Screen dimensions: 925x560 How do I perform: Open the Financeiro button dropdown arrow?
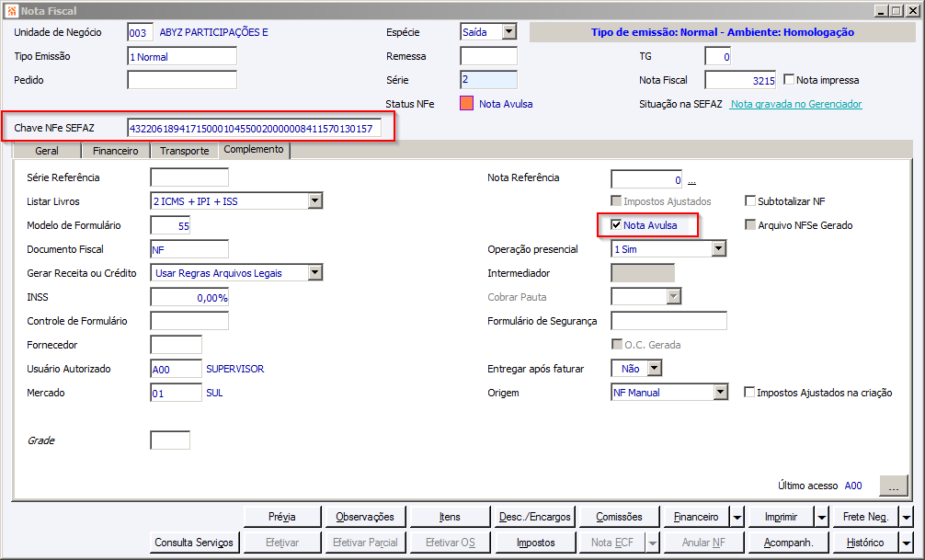pos(737,517)
